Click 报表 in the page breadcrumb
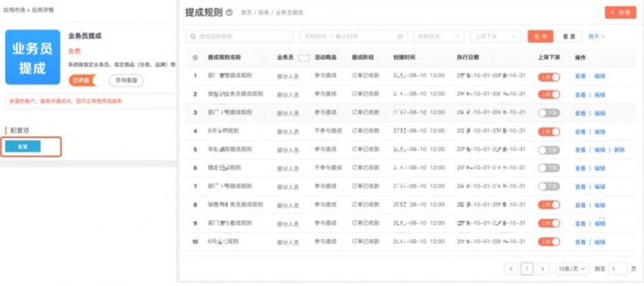Screen dimensions: 644x286 (x=263, y=13)
